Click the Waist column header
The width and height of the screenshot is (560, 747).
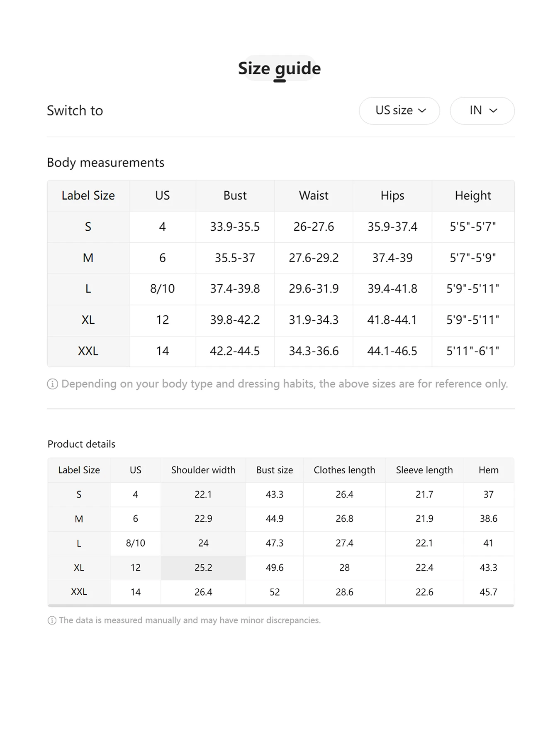point(314,195)
